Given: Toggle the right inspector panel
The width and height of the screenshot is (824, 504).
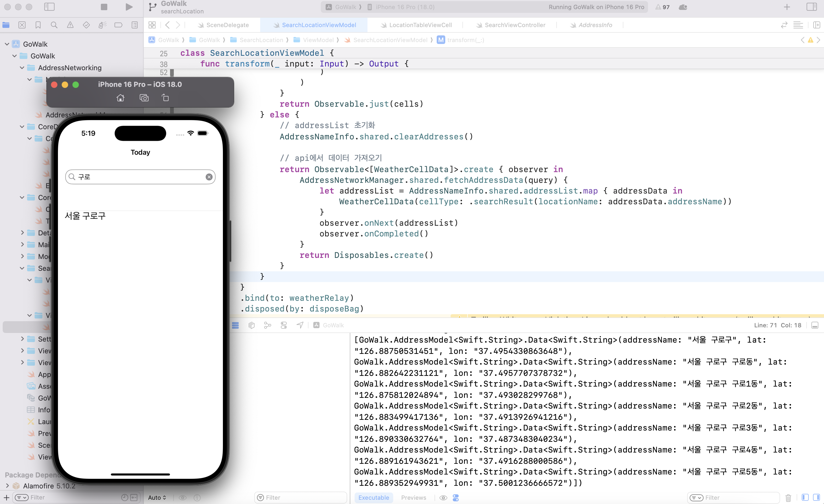Looking at the screenshot, I should 811,7.
